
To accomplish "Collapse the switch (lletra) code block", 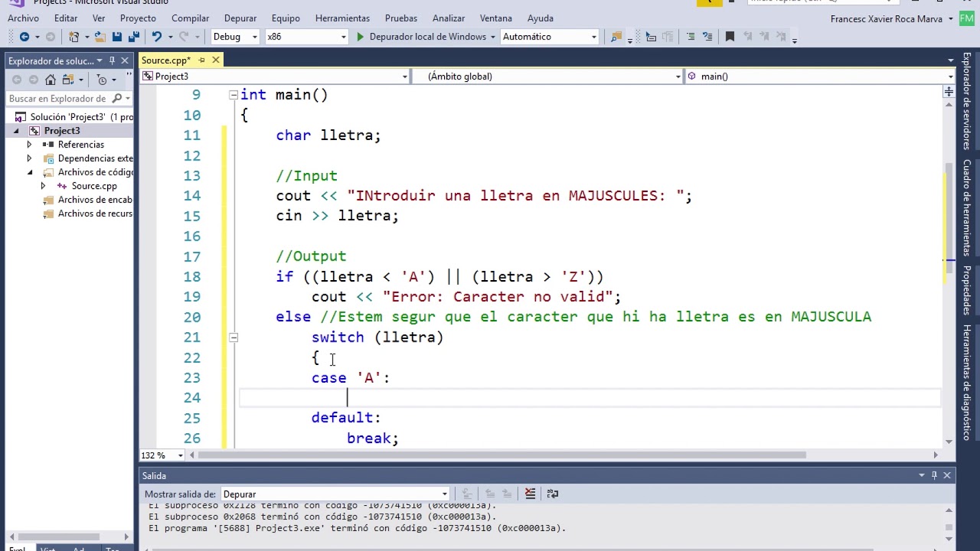I will [x=233, y=337].
